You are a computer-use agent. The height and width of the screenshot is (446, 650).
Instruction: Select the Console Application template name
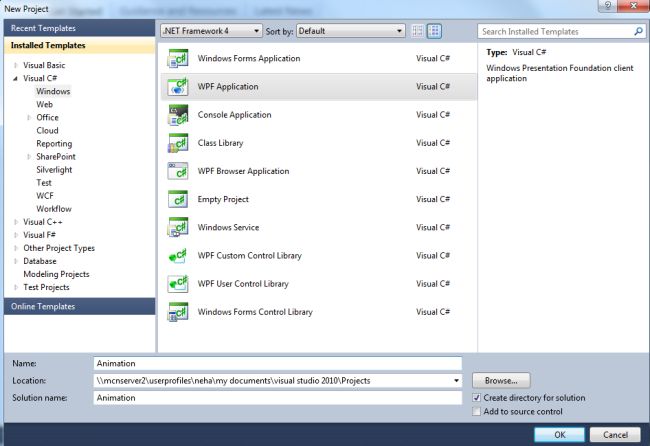235,115
